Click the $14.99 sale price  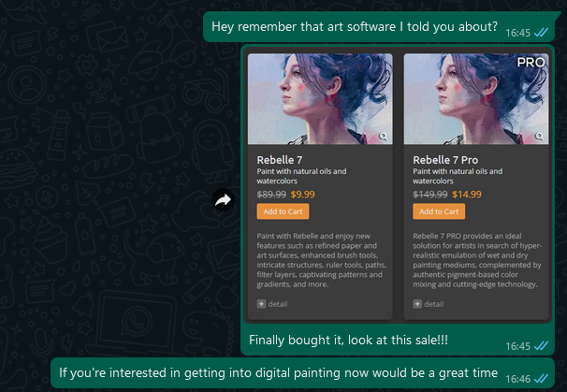pos(467,195)
